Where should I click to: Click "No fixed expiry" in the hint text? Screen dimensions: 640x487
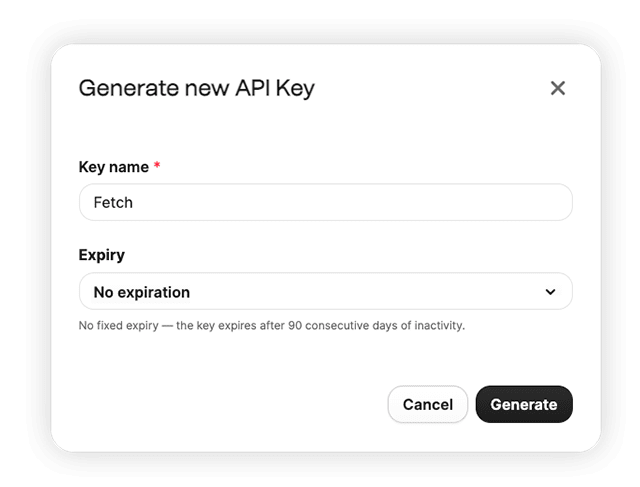118,325
